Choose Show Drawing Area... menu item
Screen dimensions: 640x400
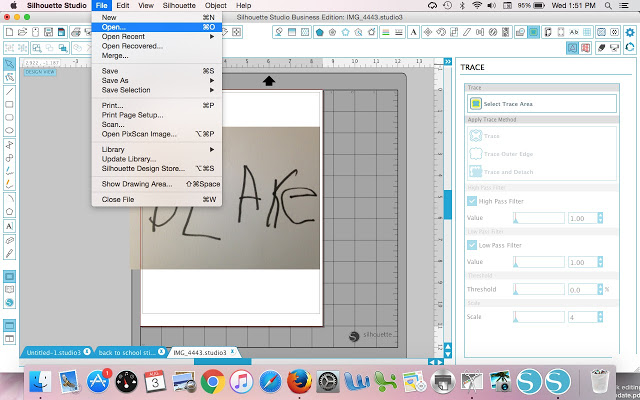(157, 184)
